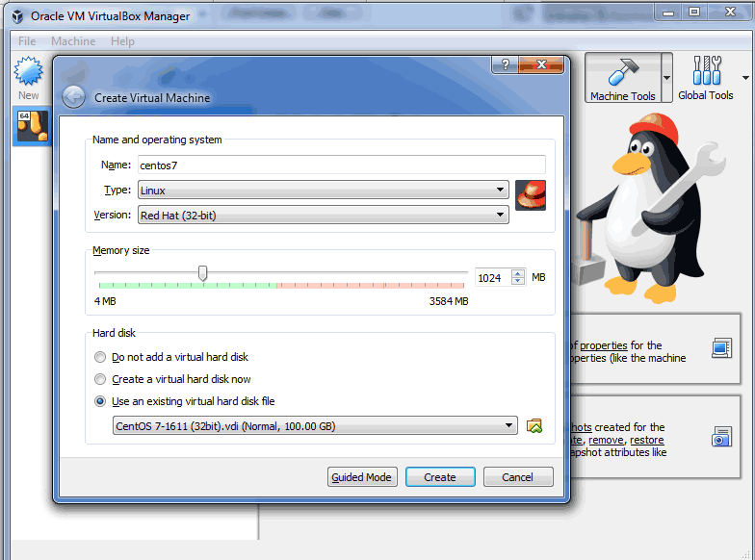Maximize the VirtualBox Manager window
Viewport: 755px width, 560px height.
pos(694,12)
